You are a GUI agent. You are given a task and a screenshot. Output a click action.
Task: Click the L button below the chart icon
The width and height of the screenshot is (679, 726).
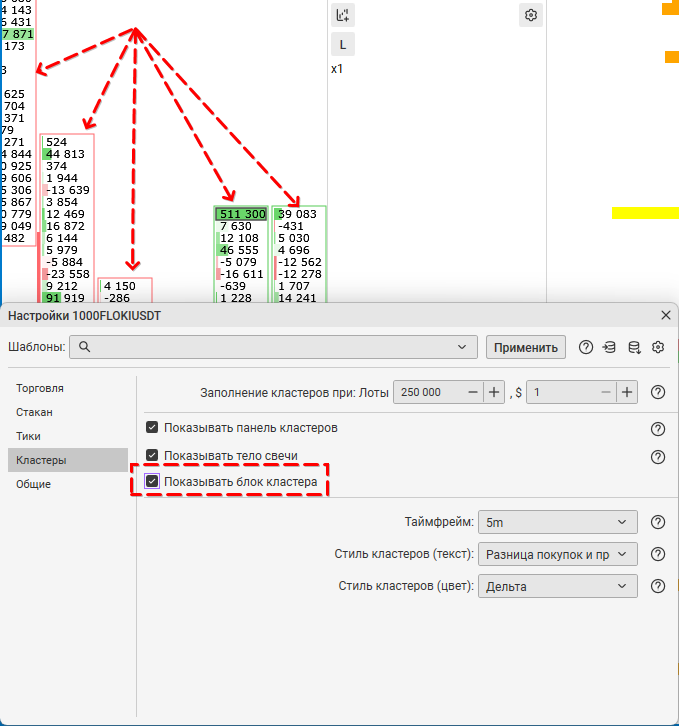343,45
